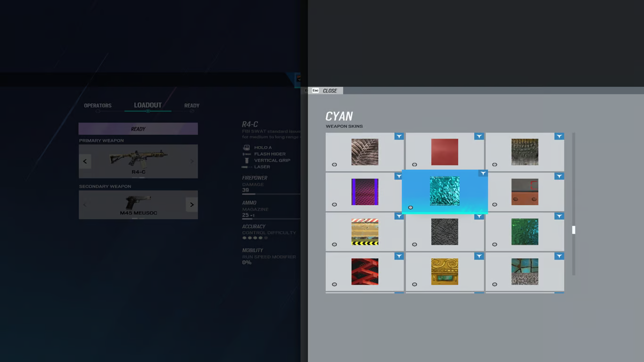
Task: Select radio circle on feather skin card
Action: 334,165
